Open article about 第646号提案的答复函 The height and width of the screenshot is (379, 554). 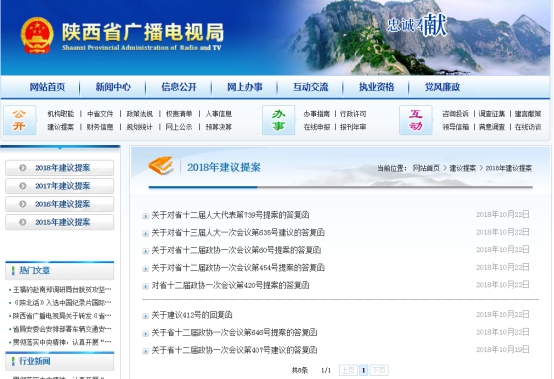click(234, 333)
